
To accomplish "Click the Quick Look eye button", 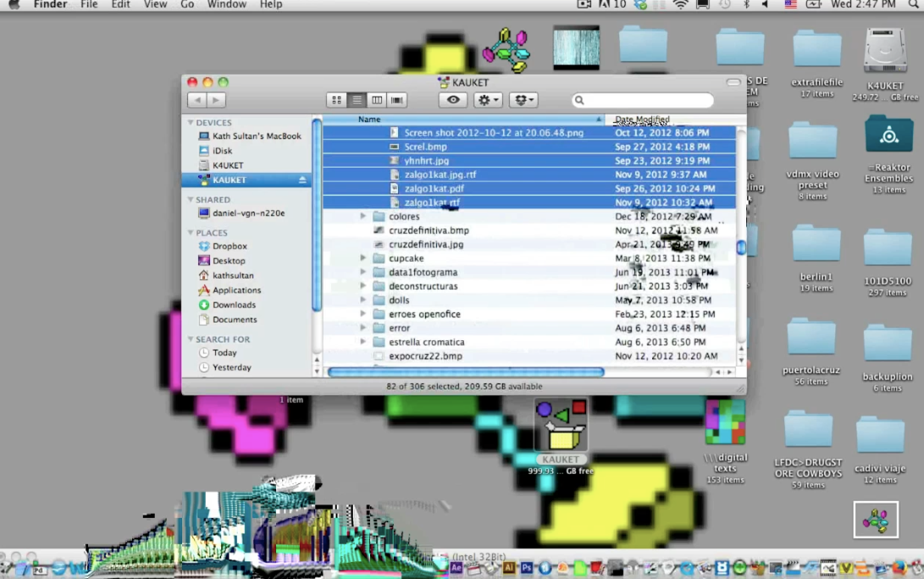I will point(453,100).
